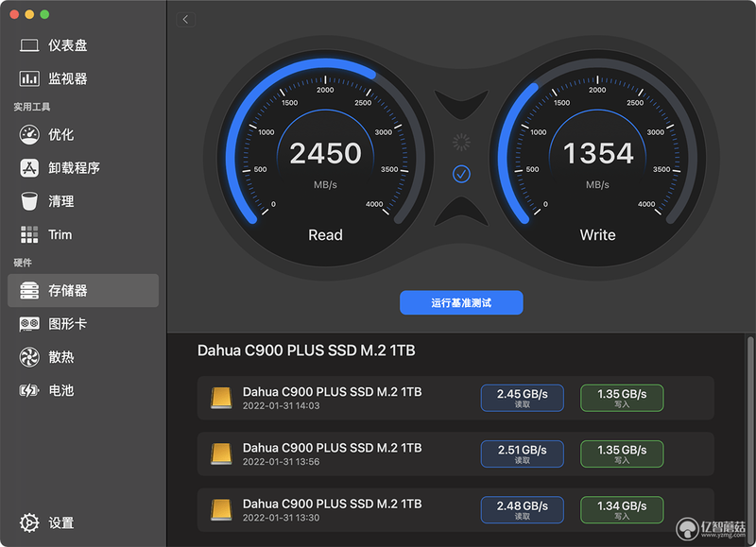756x547 pixels.
Task: Select the 清理 trash bin icon
Action: tap(29, 201)
